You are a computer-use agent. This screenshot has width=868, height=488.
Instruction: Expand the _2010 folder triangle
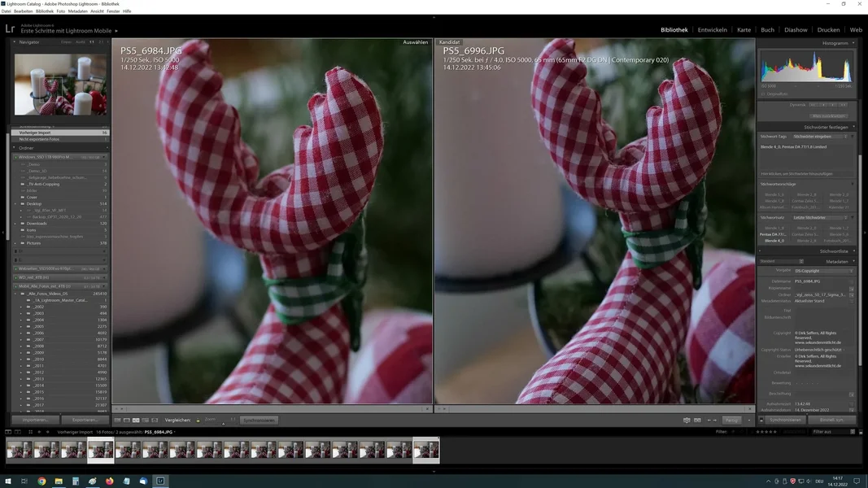[21, 359]
